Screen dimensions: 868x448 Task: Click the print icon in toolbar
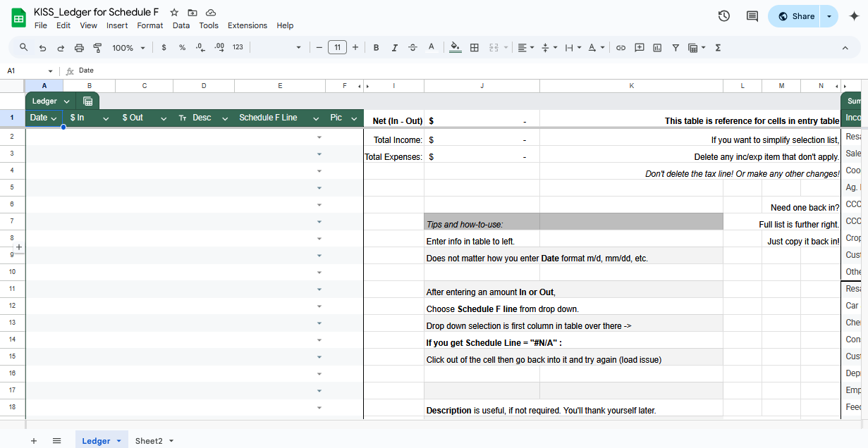coord(79,48)
